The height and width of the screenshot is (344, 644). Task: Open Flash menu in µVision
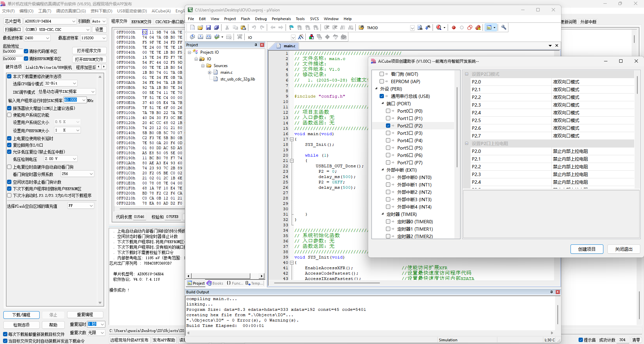point(245,19)
